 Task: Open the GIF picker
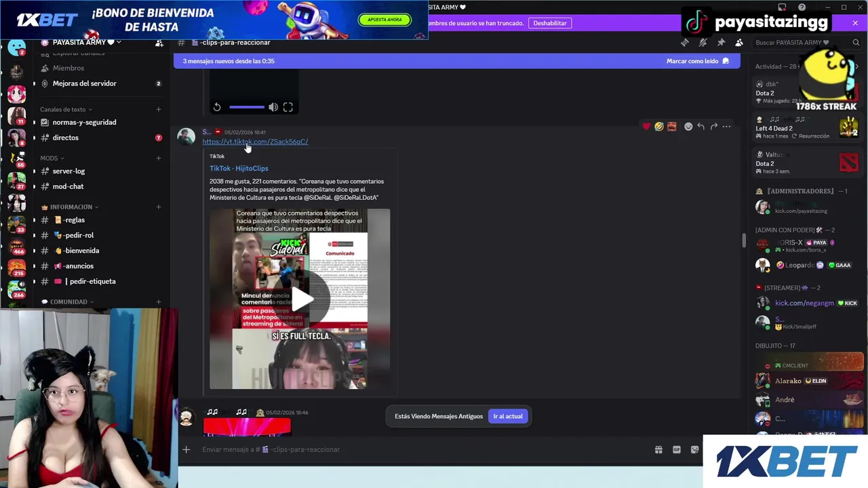(676, 449)
